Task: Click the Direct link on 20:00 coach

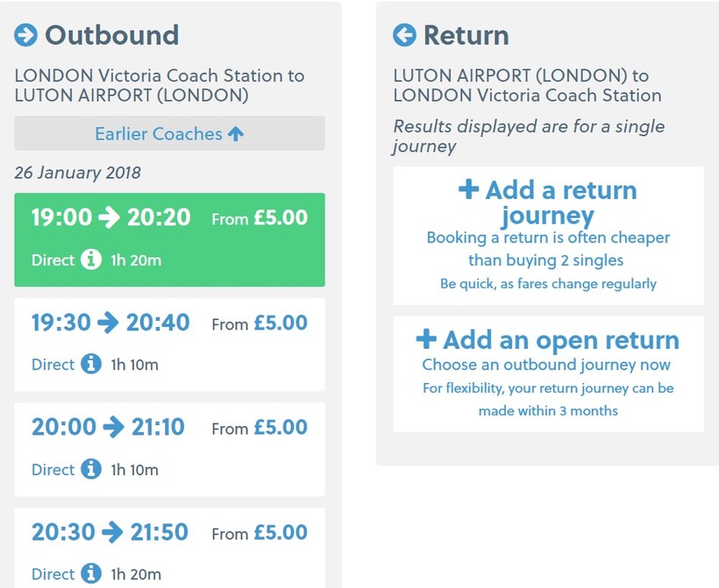Action: (53, 470)
